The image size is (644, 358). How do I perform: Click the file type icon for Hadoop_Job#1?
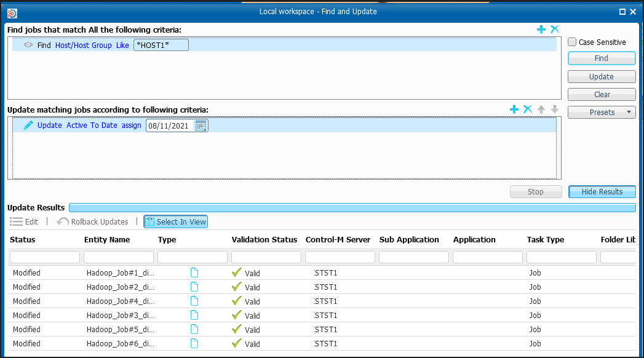coord(194,272)
